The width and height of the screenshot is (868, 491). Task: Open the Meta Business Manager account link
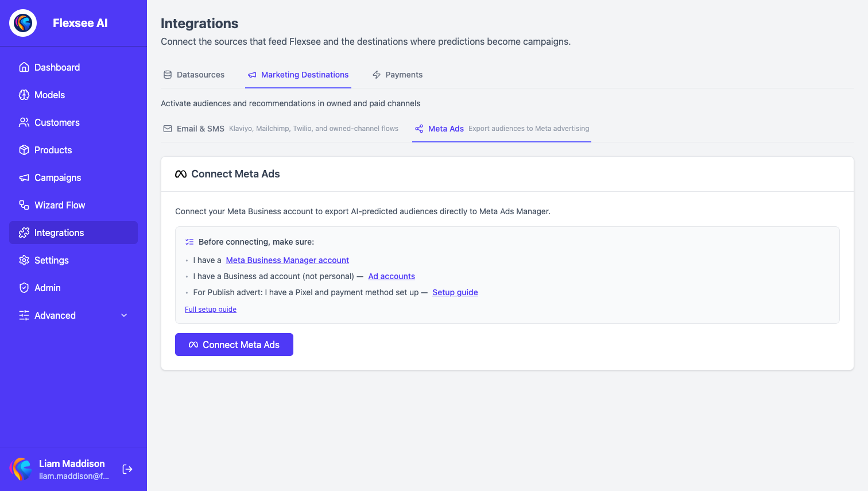click(288, 260)
